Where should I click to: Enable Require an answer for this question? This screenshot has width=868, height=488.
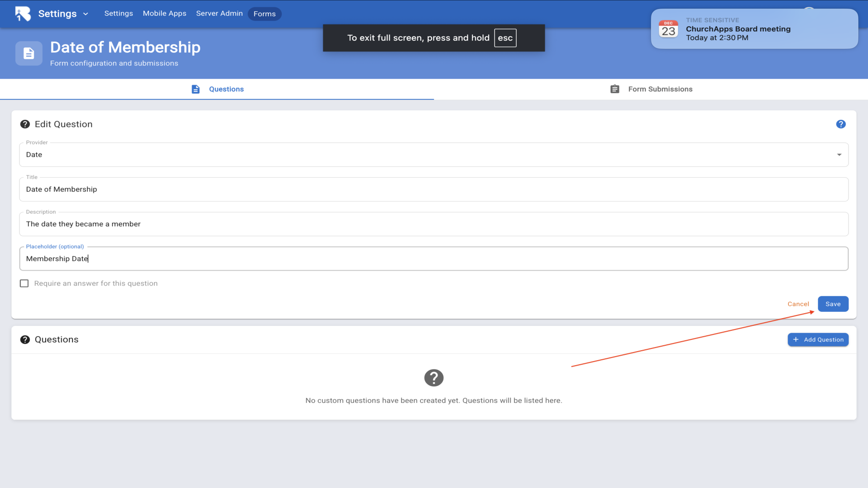pyautogui.click(x=24, y=283)
